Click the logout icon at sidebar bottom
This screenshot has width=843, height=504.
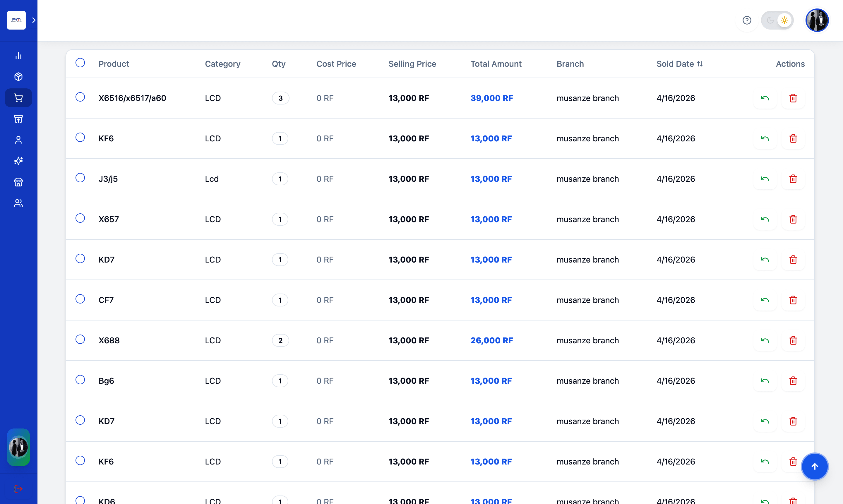click(18, 489)
